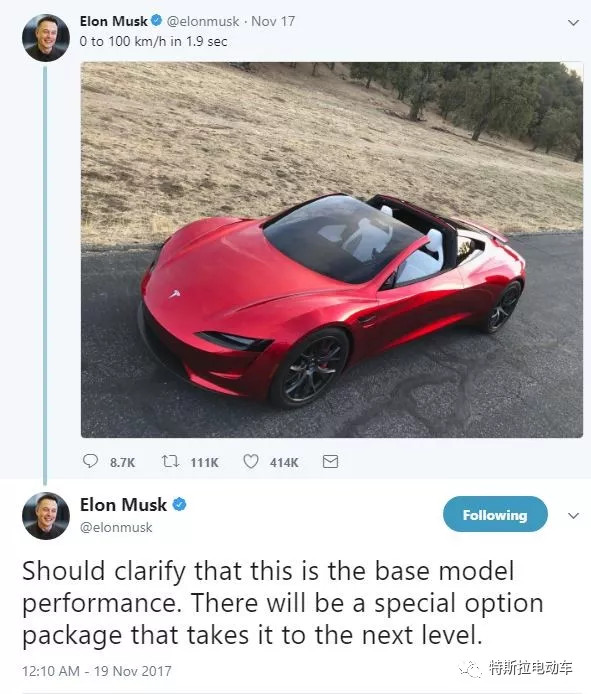Image resolution: width=591 pixels, height=694 pixels.
Task: Click the 111K retweets count
Action: click(204, 463)
